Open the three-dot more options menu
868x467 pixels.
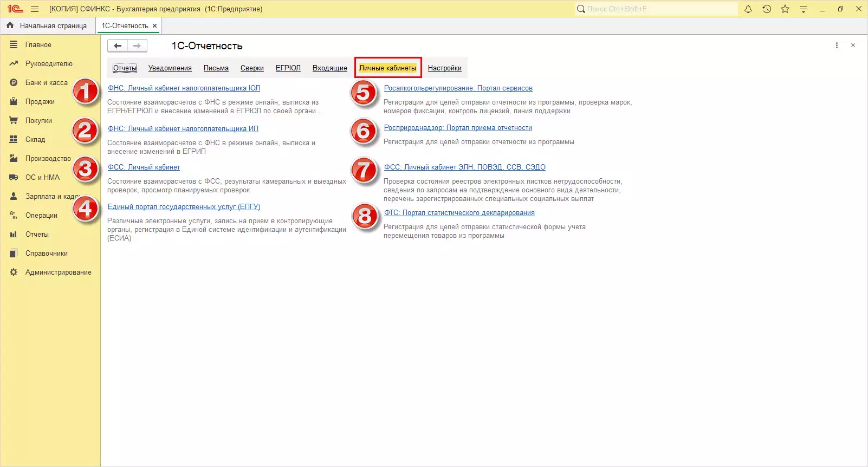point(837,46)
